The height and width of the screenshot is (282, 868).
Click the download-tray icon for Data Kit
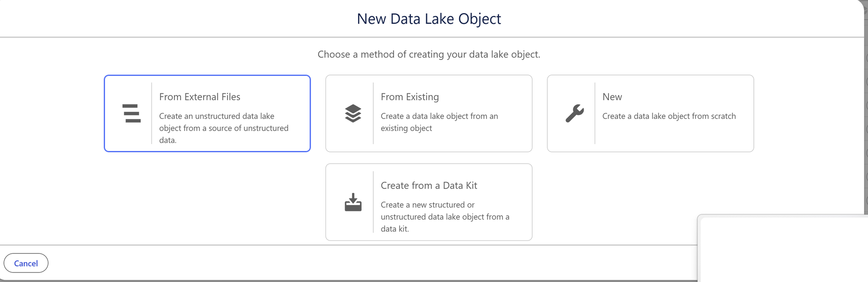pos(353,202)
